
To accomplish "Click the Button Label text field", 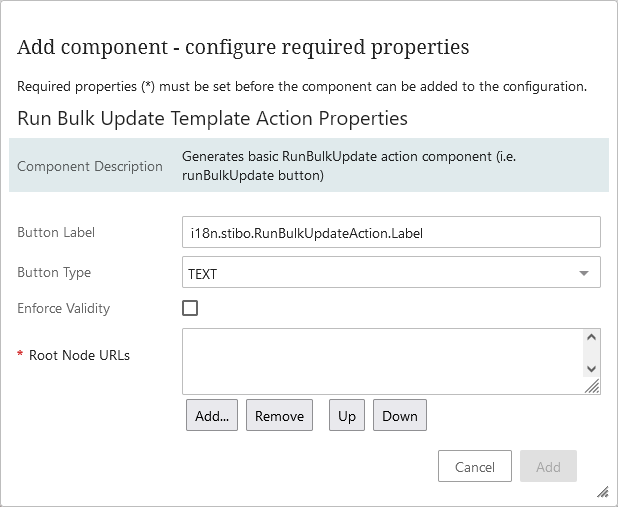I will click(x=391, y=232).
